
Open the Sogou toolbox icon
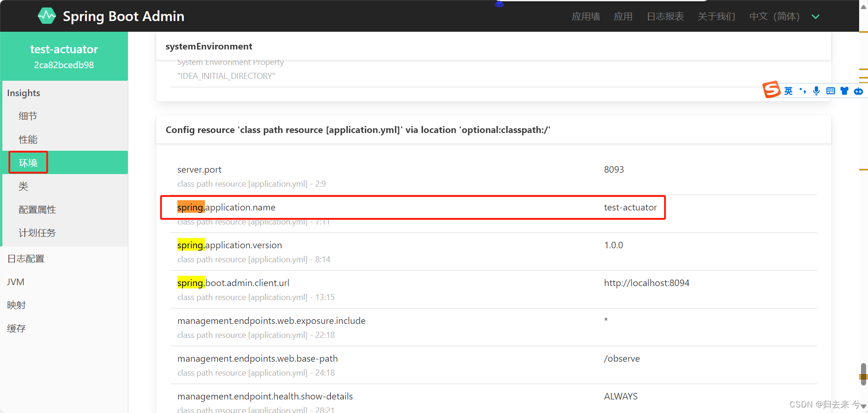point(858,91)
